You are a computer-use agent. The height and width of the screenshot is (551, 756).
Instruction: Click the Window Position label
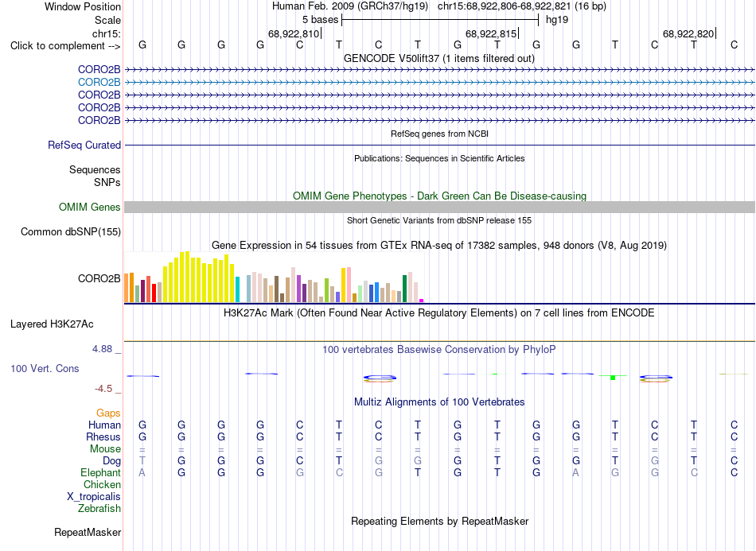[x=83, y=6]
